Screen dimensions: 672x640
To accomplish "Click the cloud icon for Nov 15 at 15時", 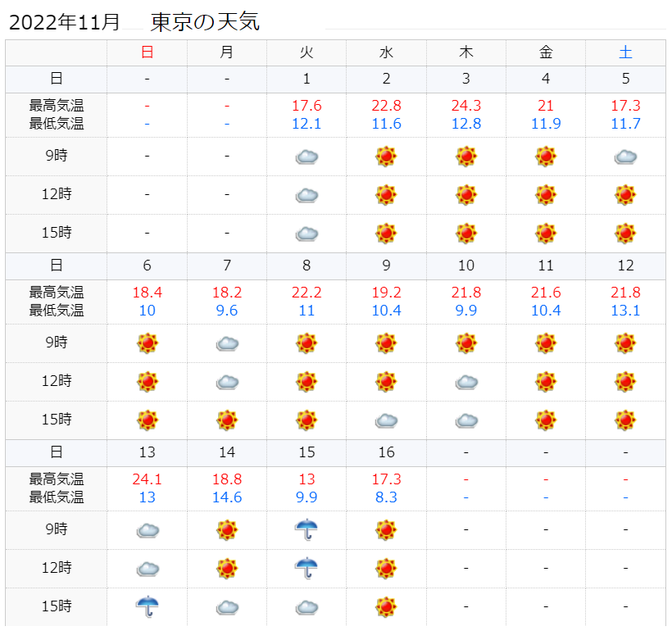I will (306, 608).
